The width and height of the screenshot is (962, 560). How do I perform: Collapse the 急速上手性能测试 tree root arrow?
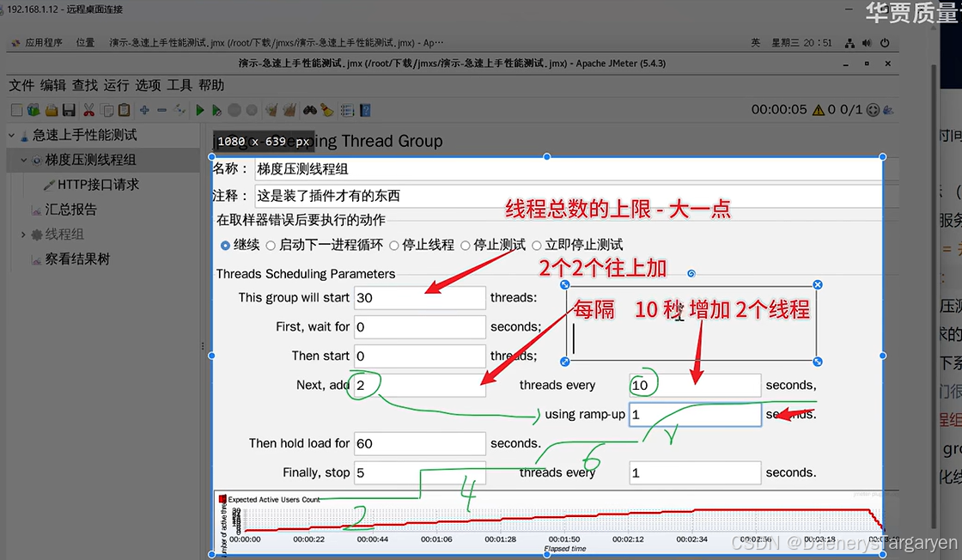coord(12,135)
